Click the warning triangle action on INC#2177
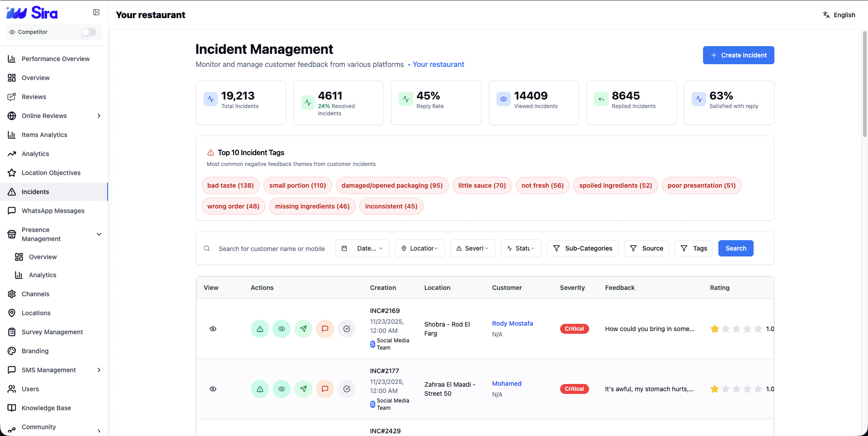Screen dimensions: 868x436 click(x=260, y=389)
